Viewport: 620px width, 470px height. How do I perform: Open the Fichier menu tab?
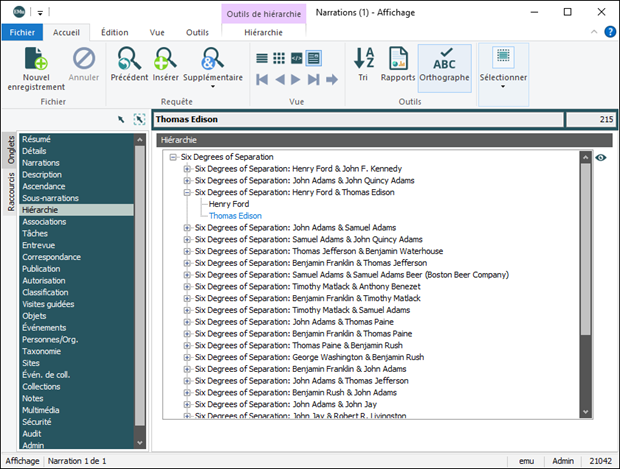21,32
